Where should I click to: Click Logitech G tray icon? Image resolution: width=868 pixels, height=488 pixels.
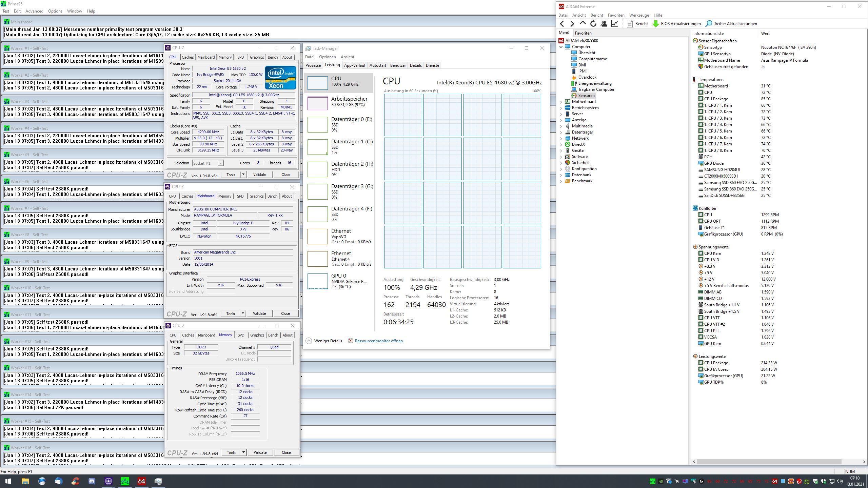coord(701,481)
